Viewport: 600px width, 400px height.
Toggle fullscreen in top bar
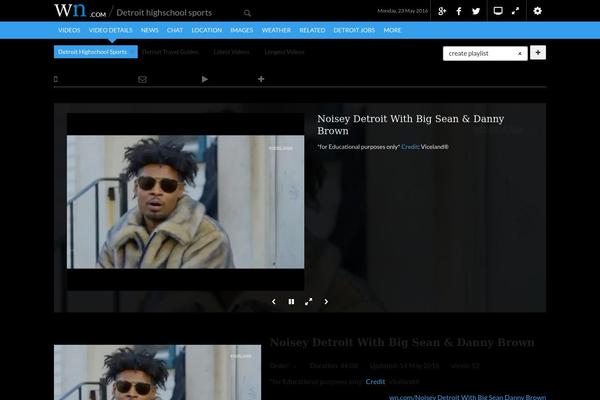515,11
